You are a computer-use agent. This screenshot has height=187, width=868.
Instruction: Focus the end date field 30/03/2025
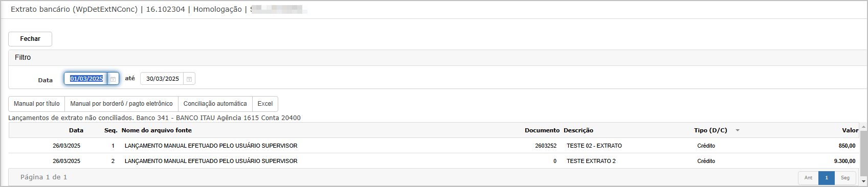coord(162,79)
